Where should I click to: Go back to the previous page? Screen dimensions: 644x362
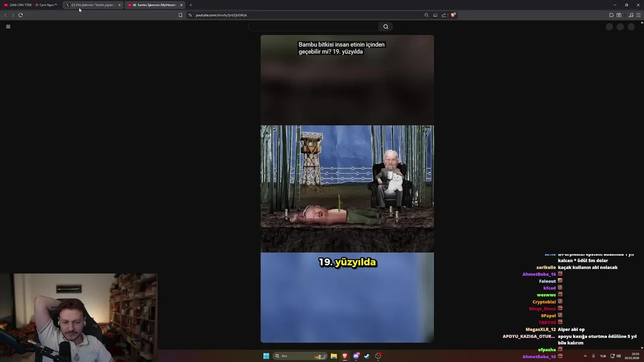[6, 15]
